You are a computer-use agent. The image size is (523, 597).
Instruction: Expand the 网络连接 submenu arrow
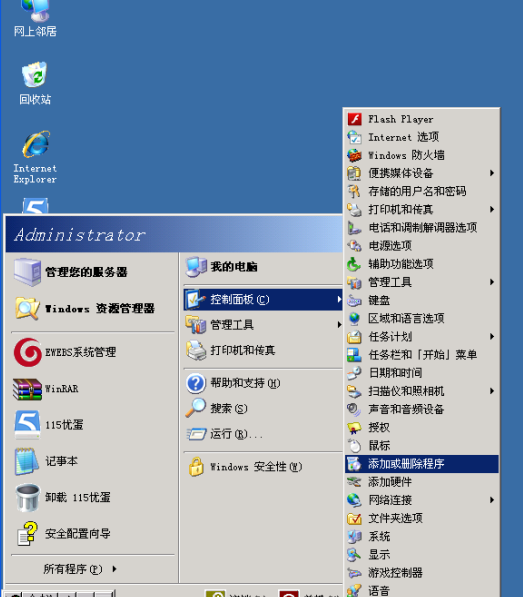click(492, 500)
